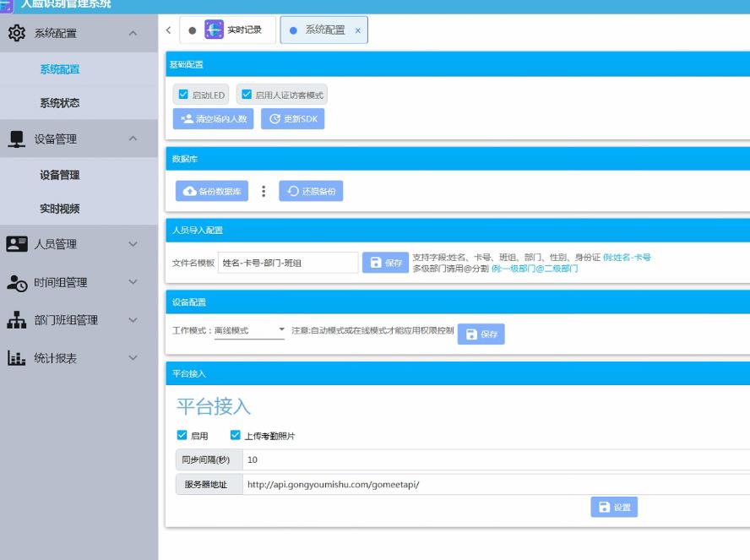Click the 还原备份 restore icon button
The image size is (750, 560).
point(294,191)
